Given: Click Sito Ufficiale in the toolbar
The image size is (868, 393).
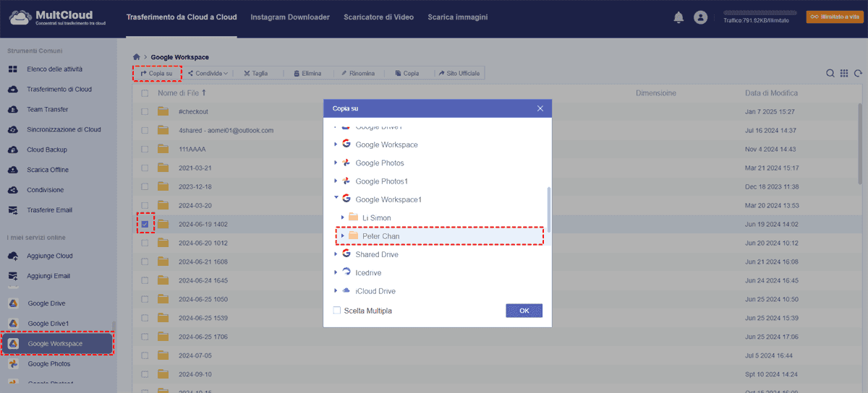Looking at the screenshot, I should click(459, 73).
